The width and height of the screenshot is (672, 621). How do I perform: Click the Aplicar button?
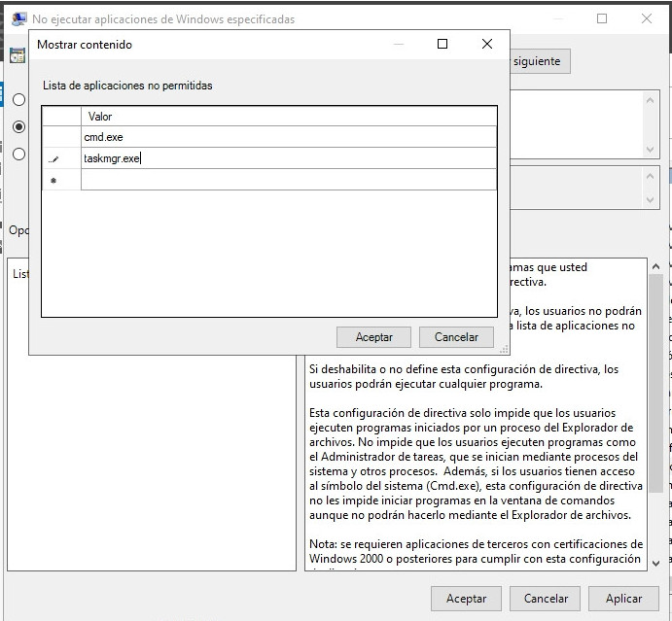tap(623, 599)
